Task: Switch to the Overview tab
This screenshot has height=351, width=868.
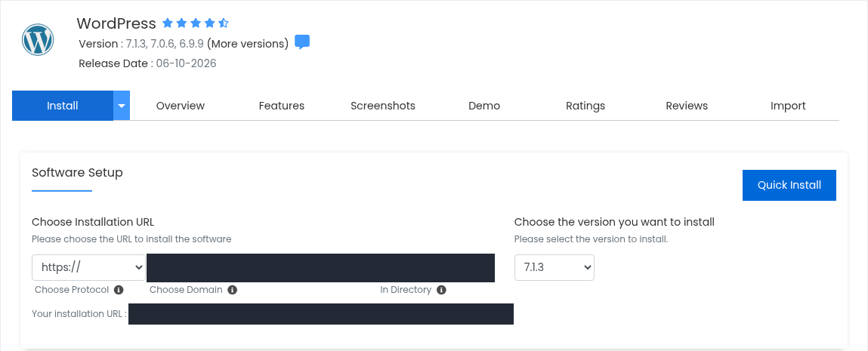Action: pos(181,106)
